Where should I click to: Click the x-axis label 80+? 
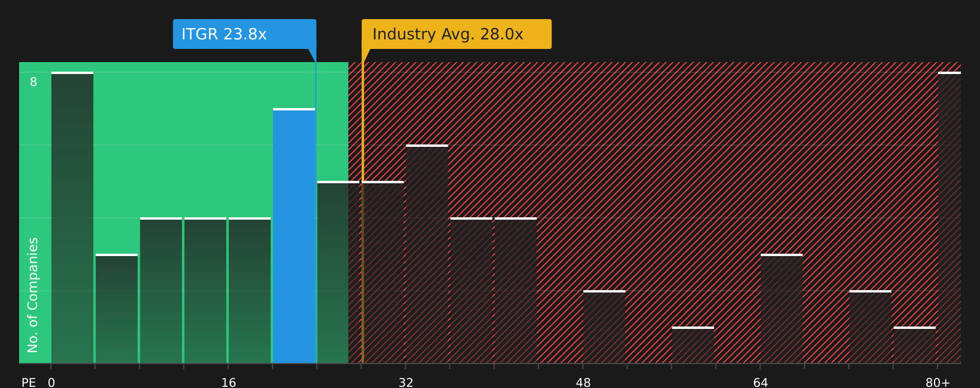[938, 383]
